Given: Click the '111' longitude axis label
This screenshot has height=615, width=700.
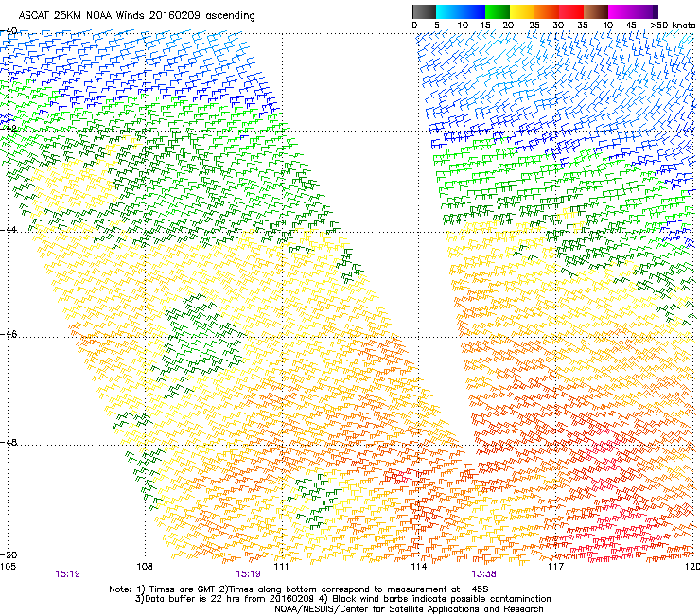Looking at the screenshot, I should (281, 567).
